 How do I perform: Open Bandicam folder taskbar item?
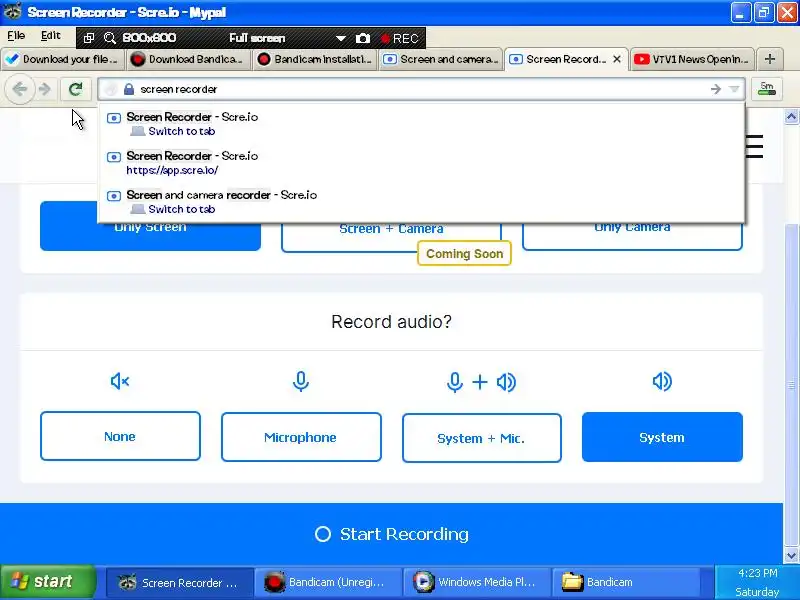626,583
